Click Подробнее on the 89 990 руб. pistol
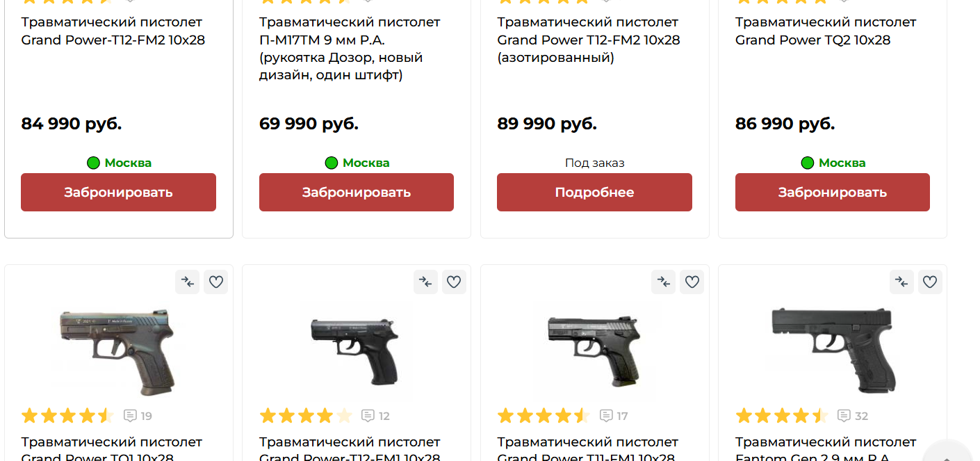 (594, 192)
